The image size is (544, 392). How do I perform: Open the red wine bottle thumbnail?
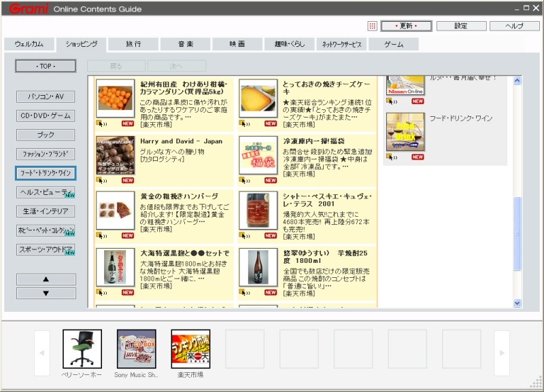click(258, 211)
